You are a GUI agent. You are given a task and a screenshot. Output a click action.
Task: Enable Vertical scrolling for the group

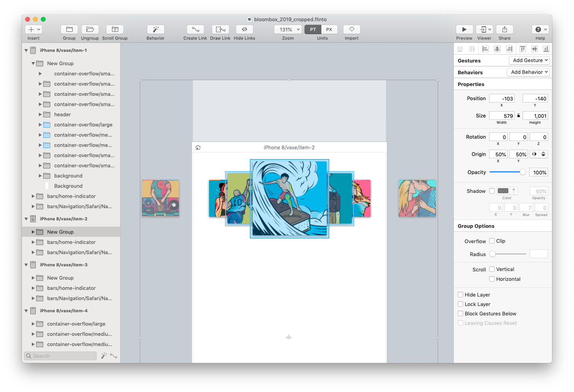491,269
